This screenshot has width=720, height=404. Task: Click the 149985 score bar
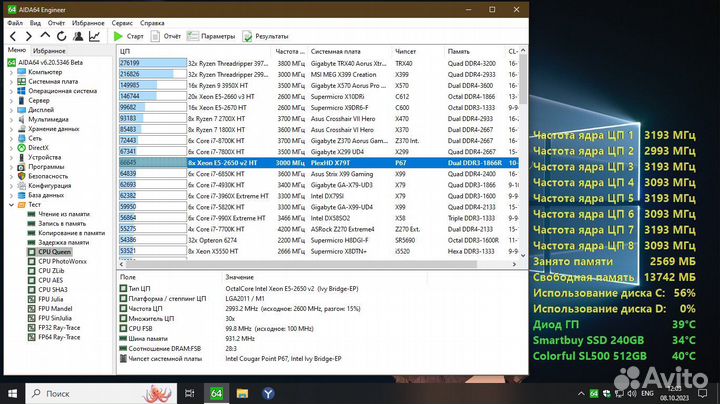[153, 85]
